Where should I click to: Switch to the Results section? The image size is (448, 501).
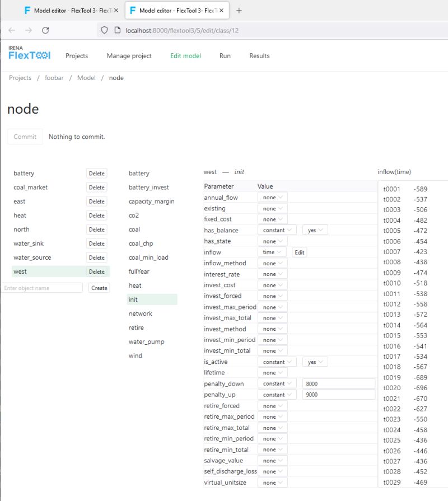pyautogui.click(x=260, y=56)
